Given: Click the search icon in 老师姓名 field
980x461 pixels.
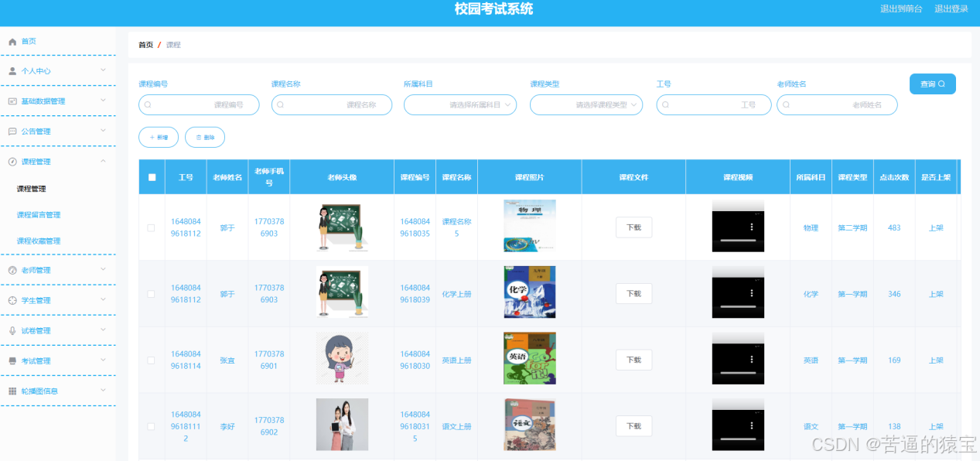Looking at the screenshot, I should pyautogui.click(x=787, y=104).
